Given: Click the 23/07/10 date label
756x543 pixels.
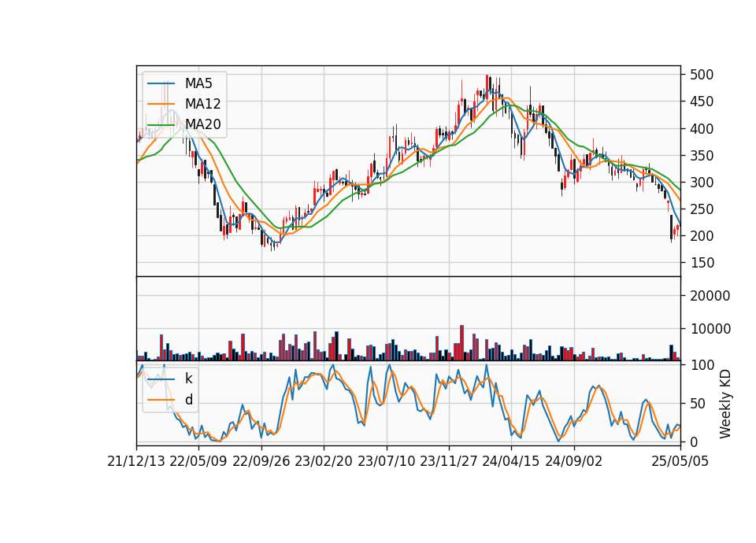Looking at the screenshot, I should point(386,461).
